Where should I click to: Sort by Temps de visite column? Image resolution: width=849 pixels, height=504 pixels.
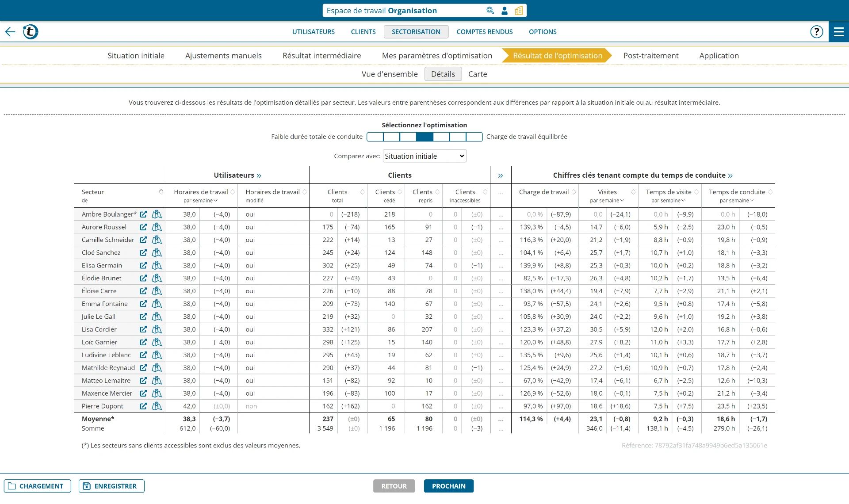696,192
